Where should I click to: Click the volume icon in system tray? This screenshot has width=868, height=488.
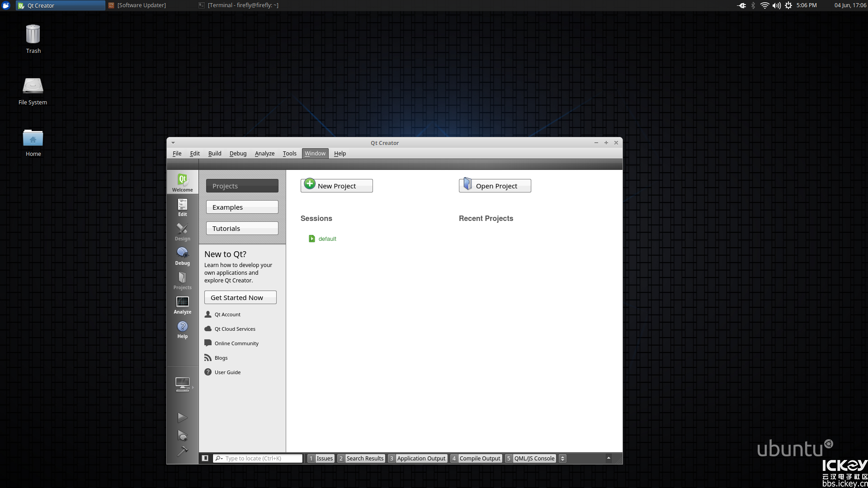point(776,5)
